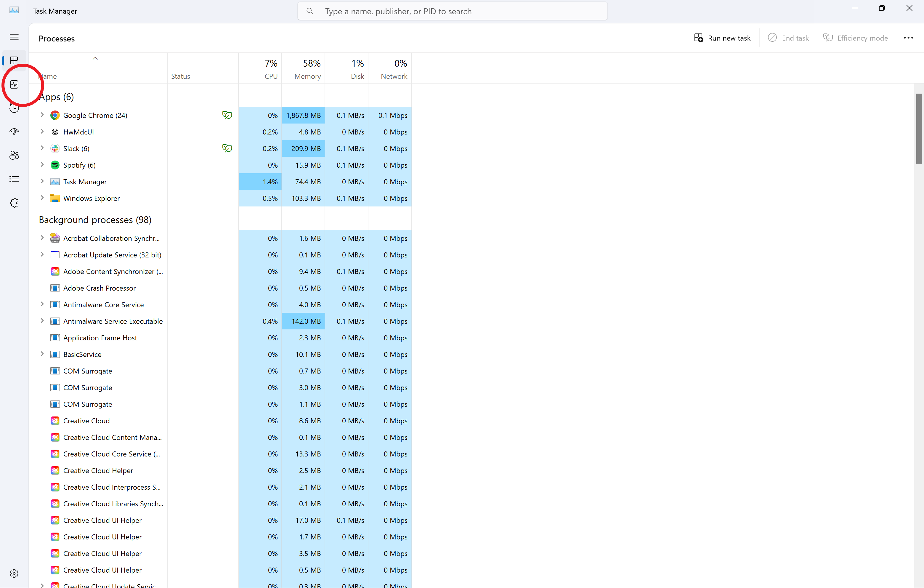The height and width of the screenshot is (588, 924).
Task: Click the efficiency mode leaf beside Google Chrome
Action: click(227, 115)
